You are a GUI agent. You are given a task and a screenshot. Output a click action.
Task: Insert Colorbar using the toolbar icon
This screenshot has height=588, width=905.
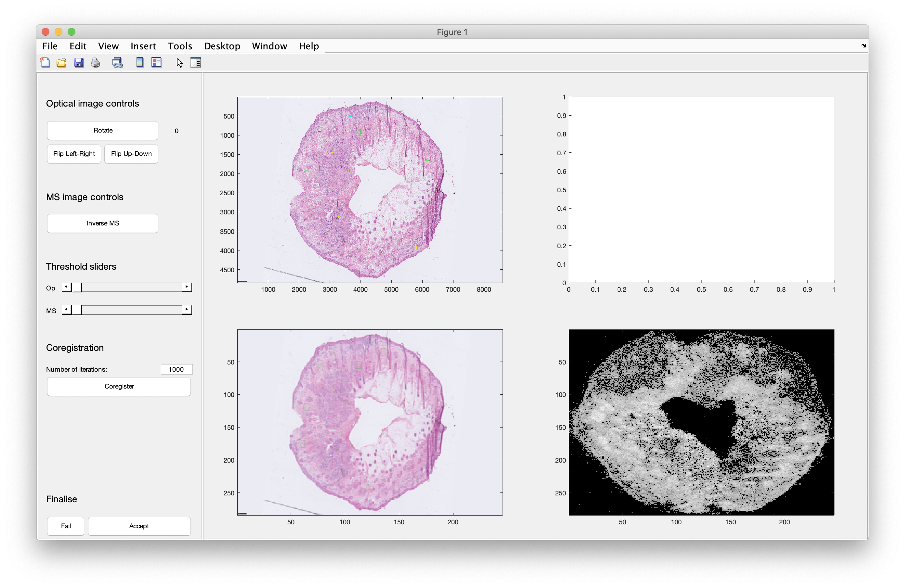pos(139,62)
